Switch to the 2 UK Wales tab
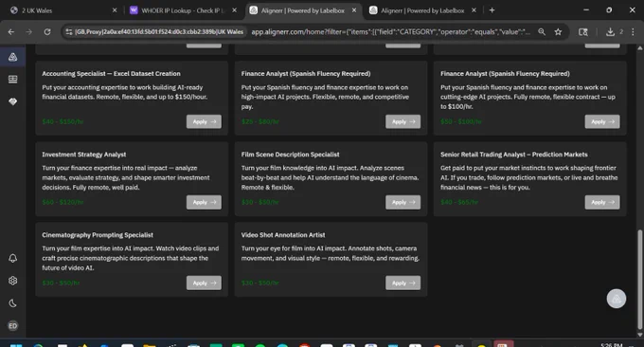 pyautogui.click(x=63, y=10)
